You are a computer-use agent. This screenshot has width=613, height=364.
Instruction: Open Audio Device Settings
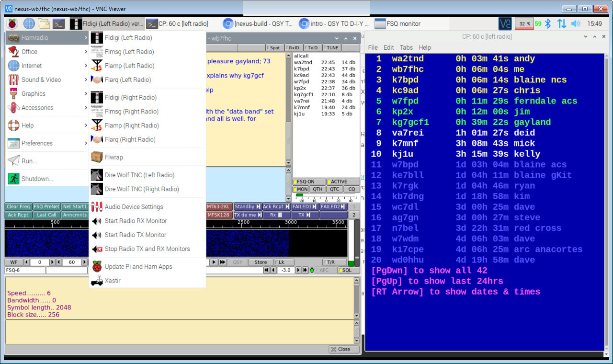click(x=148, y=207)
